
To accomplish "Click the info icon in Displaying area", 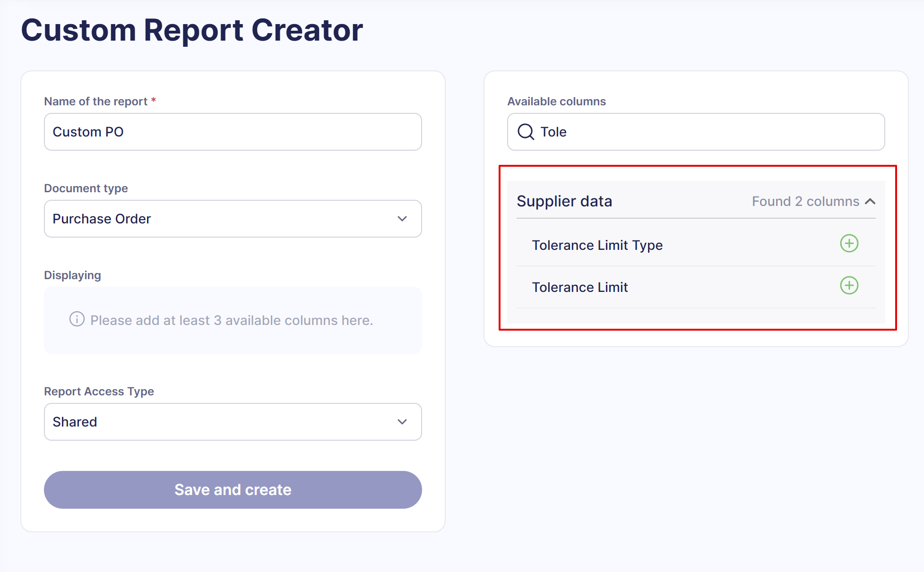I will tap(77, 319).
